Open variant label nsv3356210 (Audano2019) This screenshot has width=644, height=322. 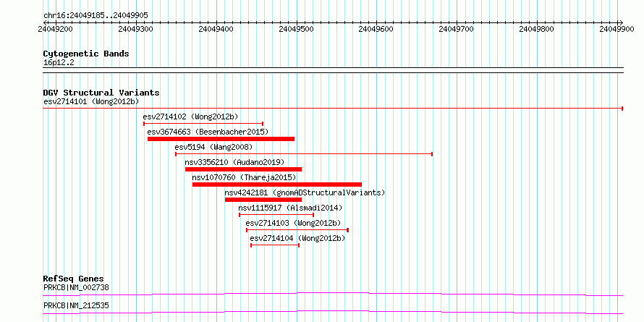point(234,162)
